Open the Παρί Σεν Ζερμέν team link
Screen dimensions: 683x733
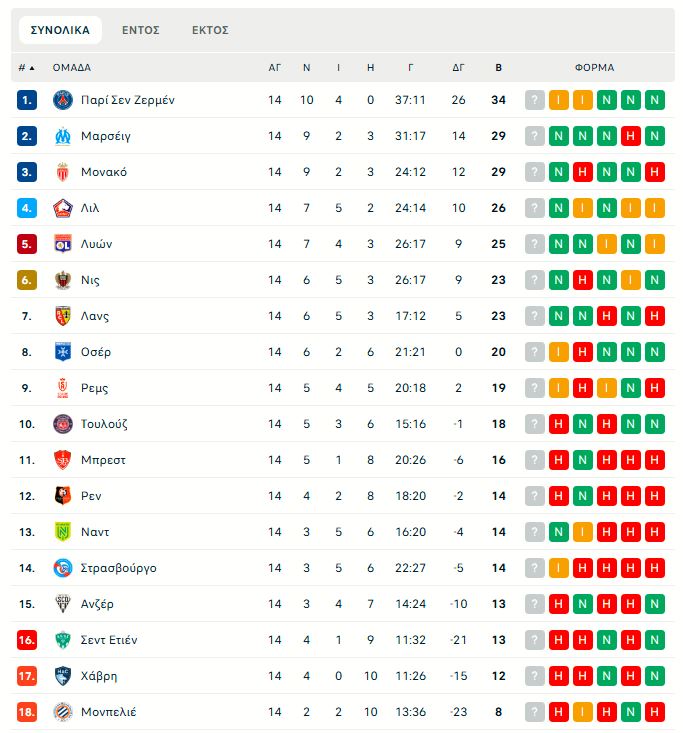127,100
